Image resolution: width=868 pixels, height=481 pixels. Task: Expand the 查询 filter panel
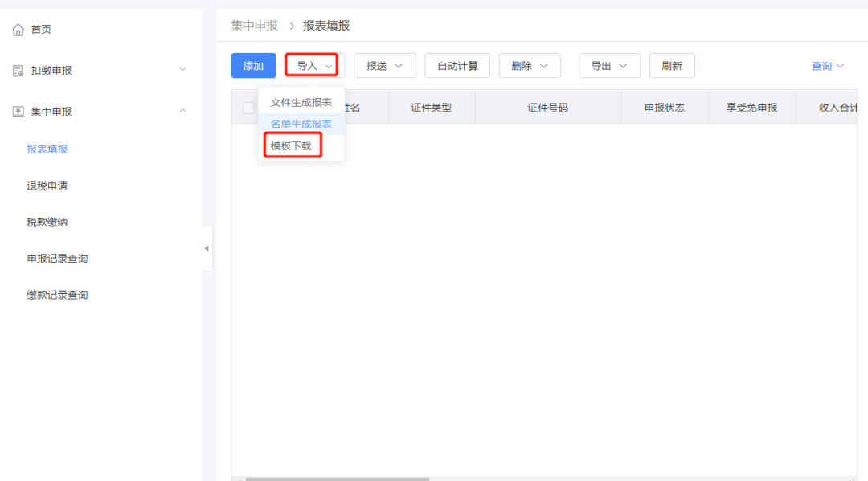(828, 66)
